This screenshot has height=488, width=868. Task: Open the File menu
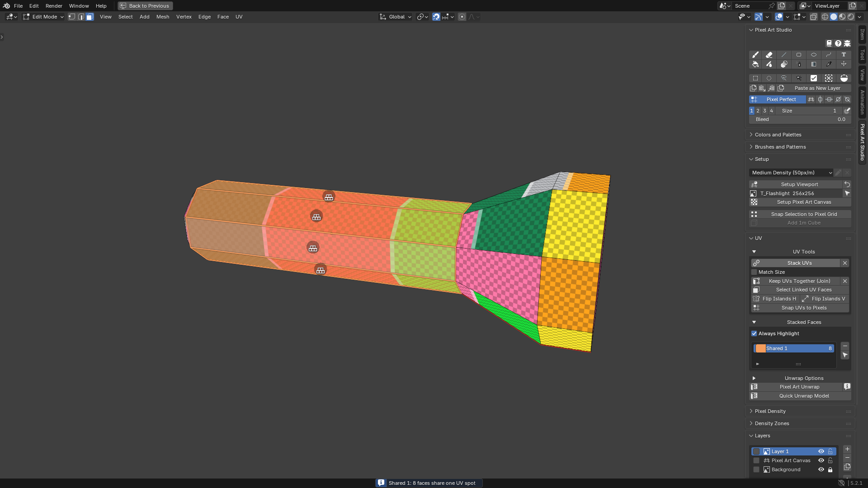[18, 6]
